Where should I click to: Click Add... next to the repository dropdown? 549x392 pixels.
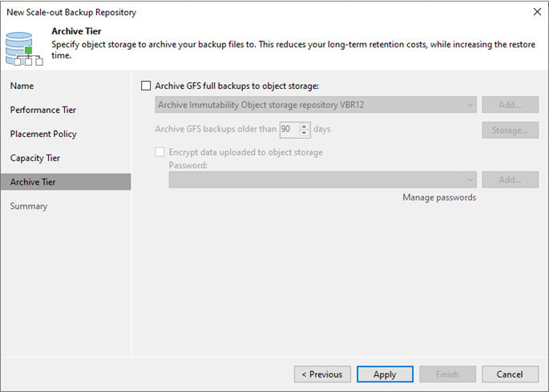coord(511,105)
